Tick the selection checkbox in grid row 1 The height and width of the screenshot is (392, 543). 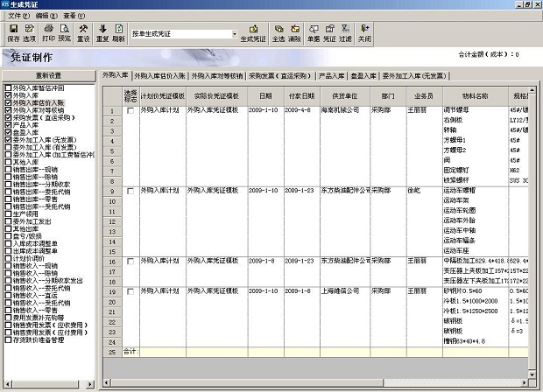click(130, 110)
